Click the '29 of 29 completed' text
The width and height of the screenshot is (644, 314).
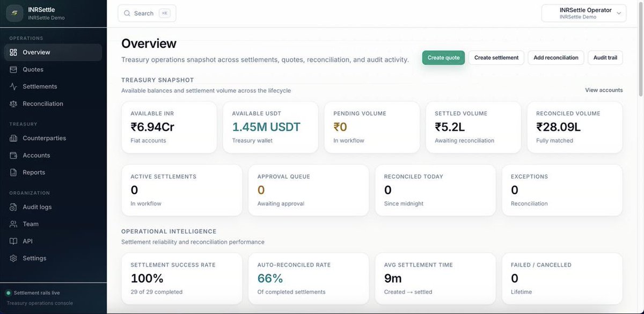coord(157,292)
